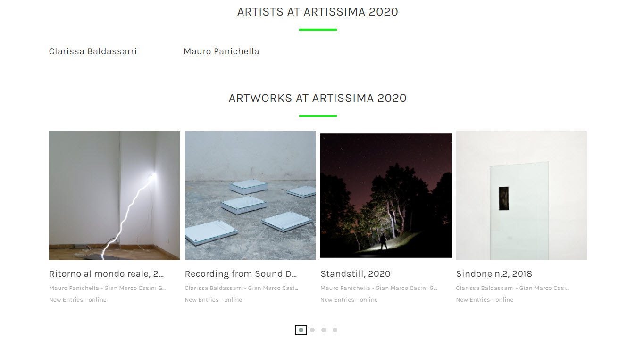Open the glass panel Sindone image
The height and width of the screenshot is (355, 644).
point(521,196)
